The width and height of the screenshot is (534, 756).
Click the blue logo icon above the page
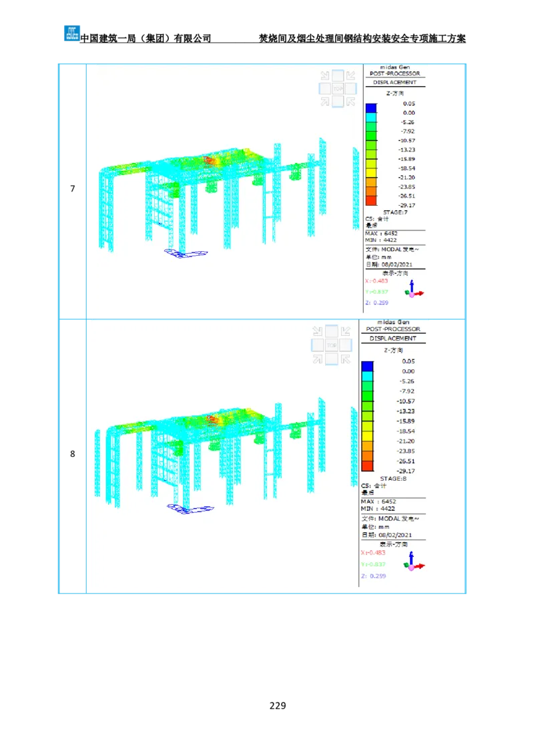(71, 32)
